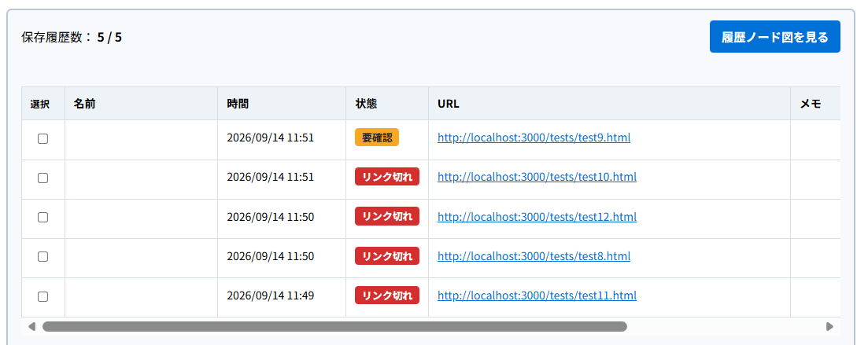
Task: Click the time cell in the test9.html row
Action: coord(282,139)
